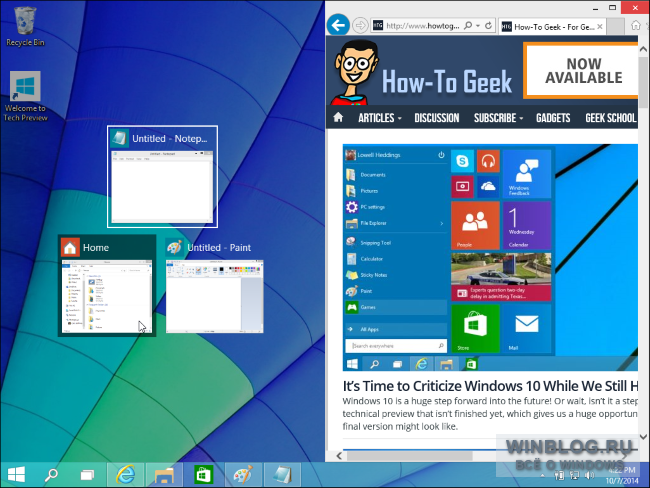Select the Home File Explorer thumbnail
This screenshot has height=488, width=650.
click(x=107, y=286)
